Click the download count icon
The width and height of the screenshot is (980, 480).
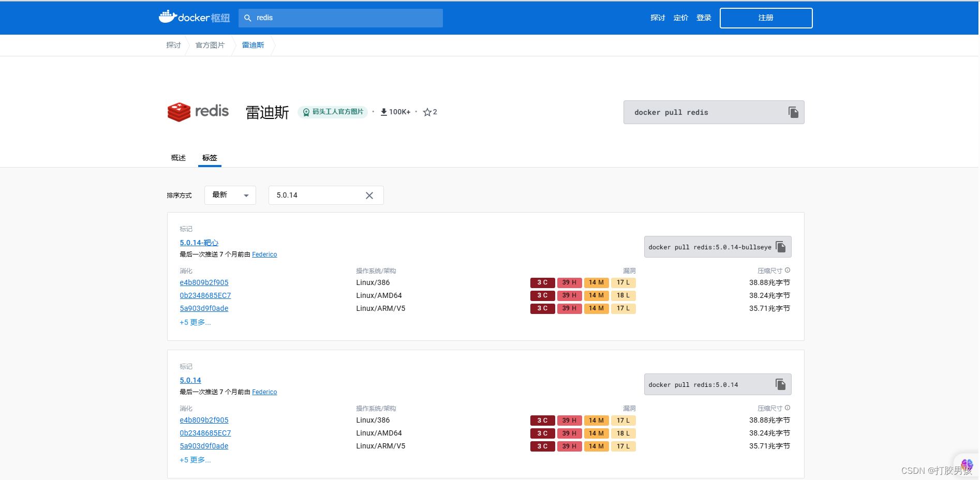384,112
